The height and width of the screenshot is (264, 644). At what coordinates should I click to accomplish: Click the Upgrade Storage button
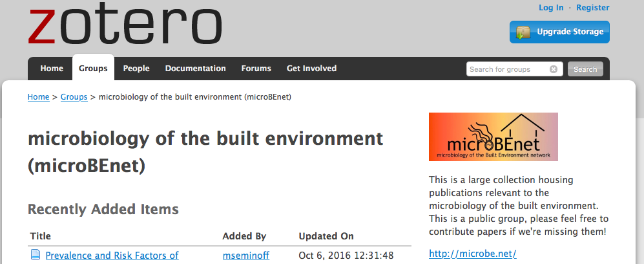coord(559,32)
